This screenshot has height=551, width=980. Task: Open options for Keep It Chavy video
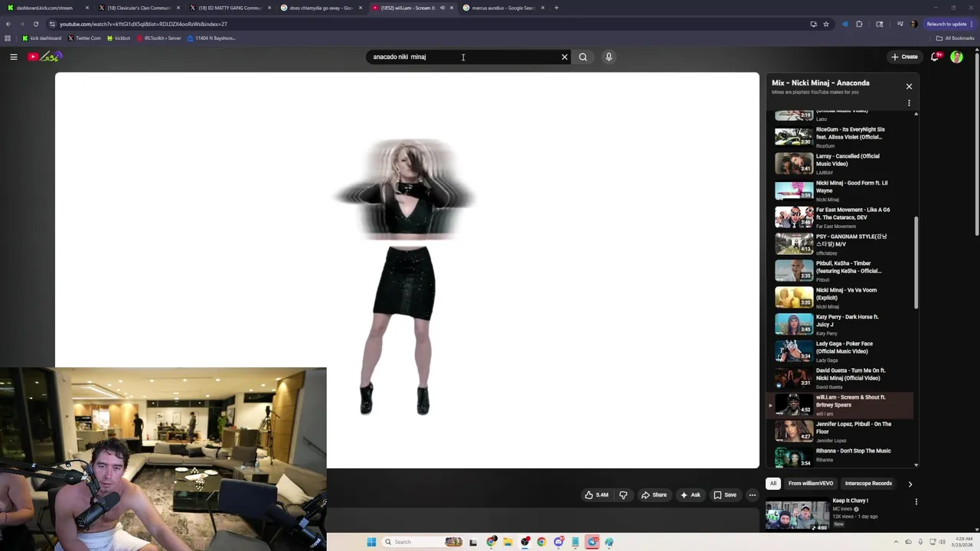coord(916,502)
